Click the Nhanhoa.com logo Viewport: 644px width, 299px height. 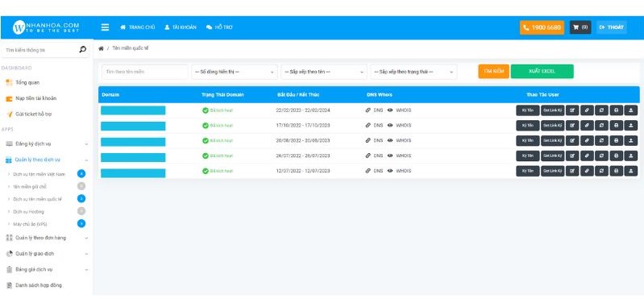pyautogui.click(x=46, y=27)
